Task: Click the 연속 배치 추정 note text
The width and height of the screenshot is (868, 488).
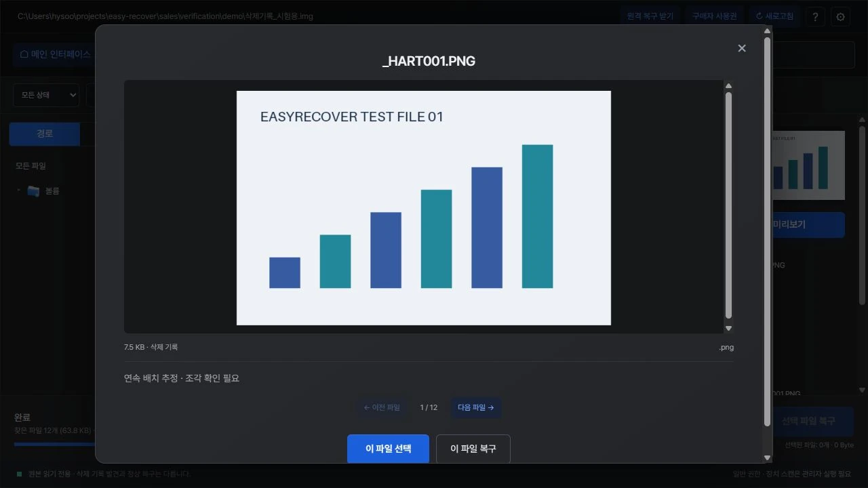Action: click(x=182, y=378)
